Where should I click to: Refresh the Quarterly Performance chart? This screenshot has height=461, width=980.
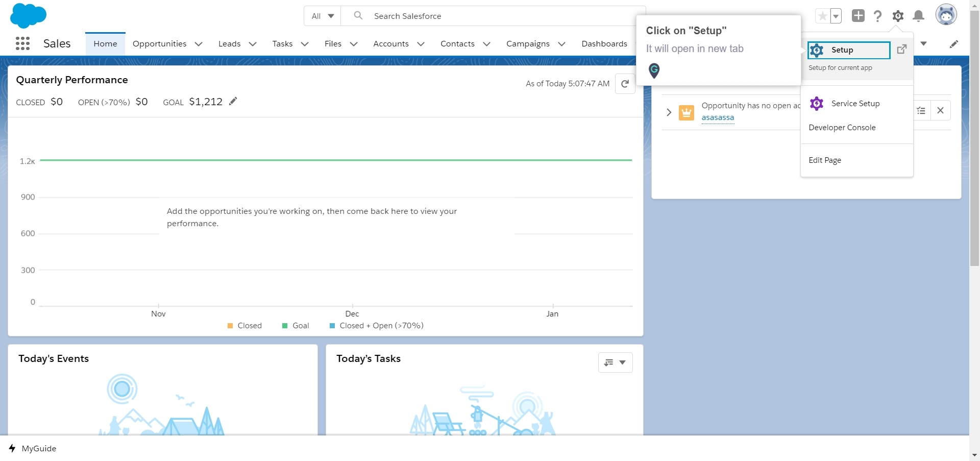tap(625, 84)
